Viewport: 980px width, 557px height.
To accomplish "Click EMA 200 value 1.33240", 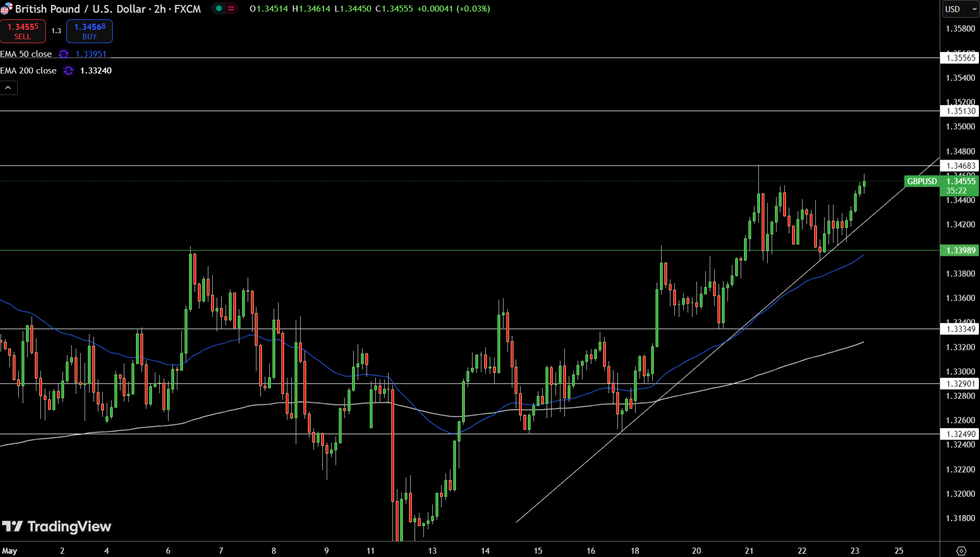I will [x=96, y=71].
